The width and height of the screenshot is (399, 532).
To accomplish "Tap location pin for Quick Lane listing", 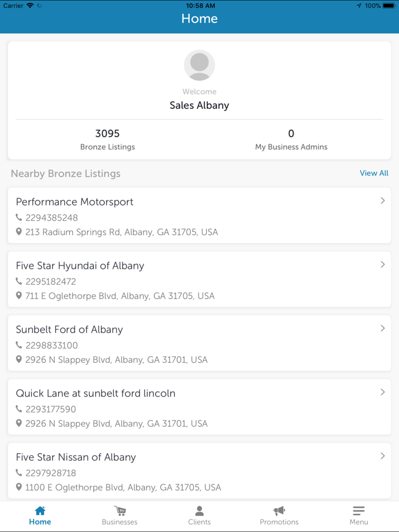I will pos(19,424).
